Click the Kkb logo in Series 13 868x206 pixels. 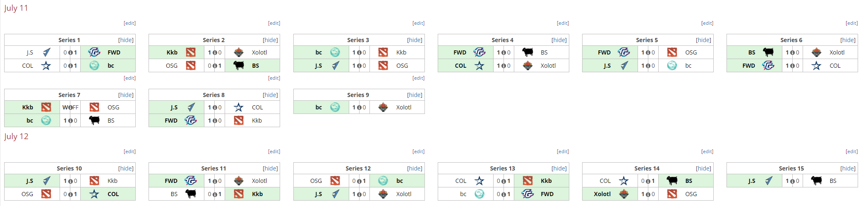[x=528, y=181]
